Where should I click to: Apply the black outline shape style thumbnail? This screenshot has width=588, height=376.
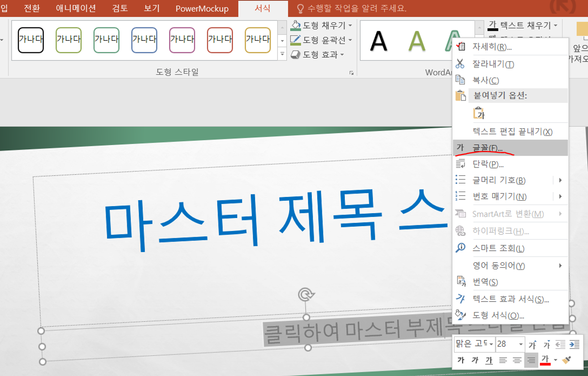pos(31,40)
